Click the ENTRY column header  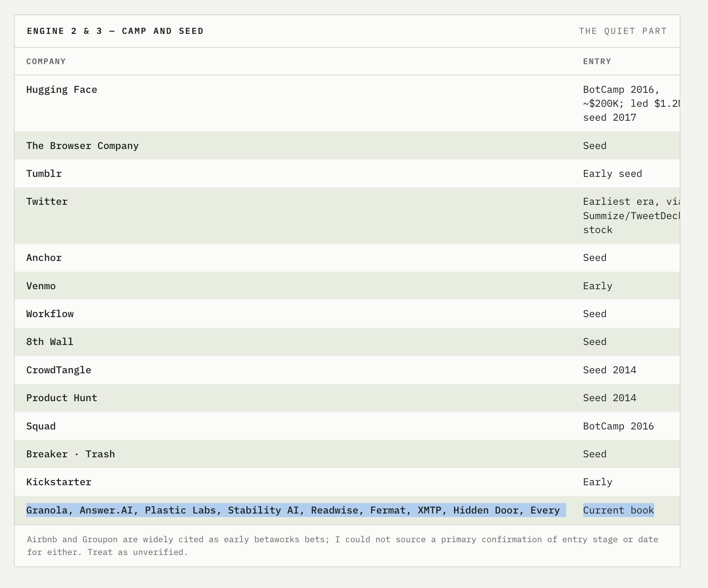pyautogui.click(x=597, y=61)
